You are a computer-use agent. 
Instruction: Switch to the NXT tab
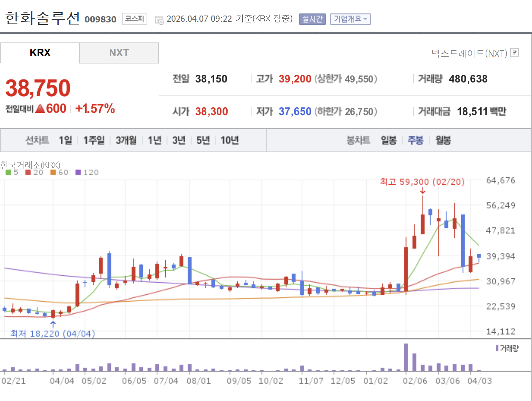point(119,53)
